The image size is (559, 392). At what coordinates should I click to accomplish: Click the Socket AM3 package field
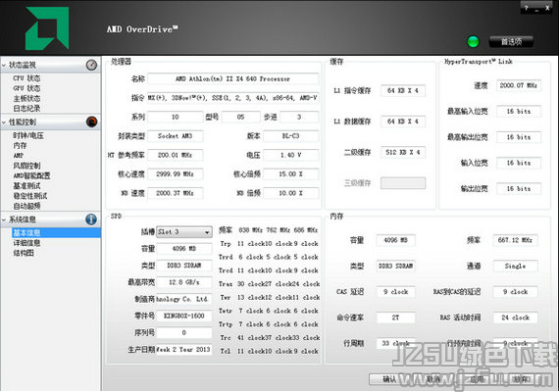coord(176,136)
